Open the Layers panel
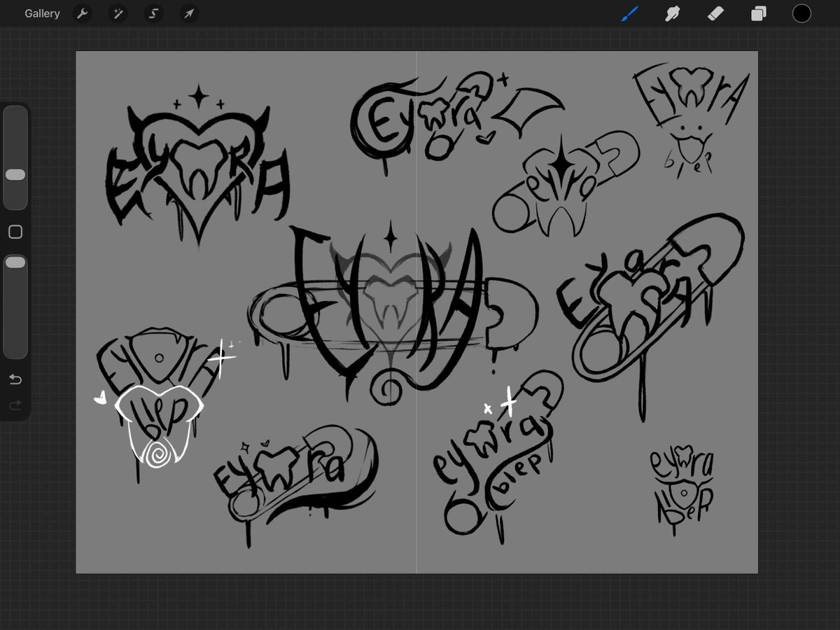Screen dimensions: 840x630 coord(759,13)
